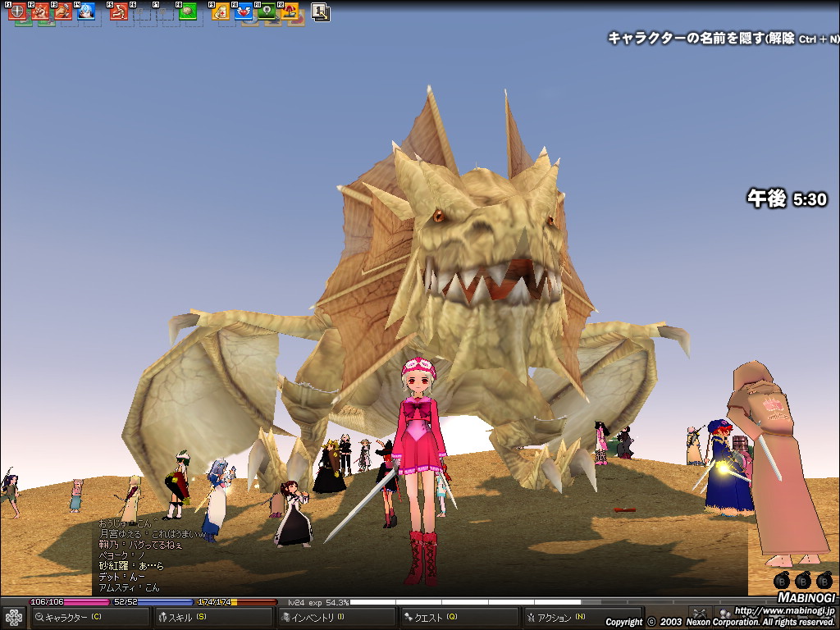
Task: Click the crossed swords icon in bottom bar
Action: (700, 614)
